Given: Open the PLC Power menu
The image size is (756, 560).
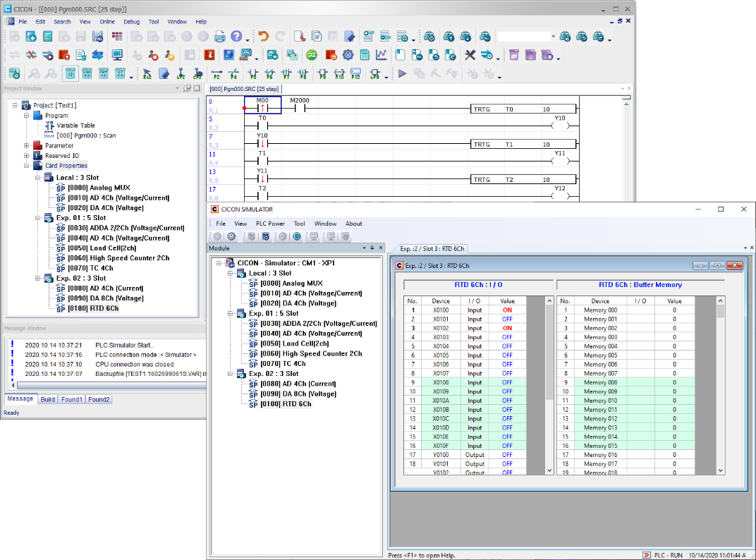Looking at the screenshot, I should pos(270,224).
